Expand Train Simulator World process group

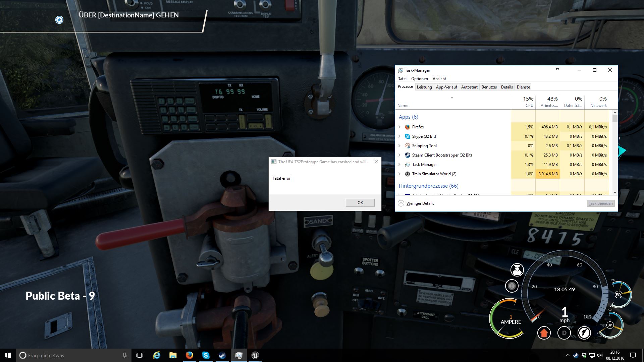[399, 174]
